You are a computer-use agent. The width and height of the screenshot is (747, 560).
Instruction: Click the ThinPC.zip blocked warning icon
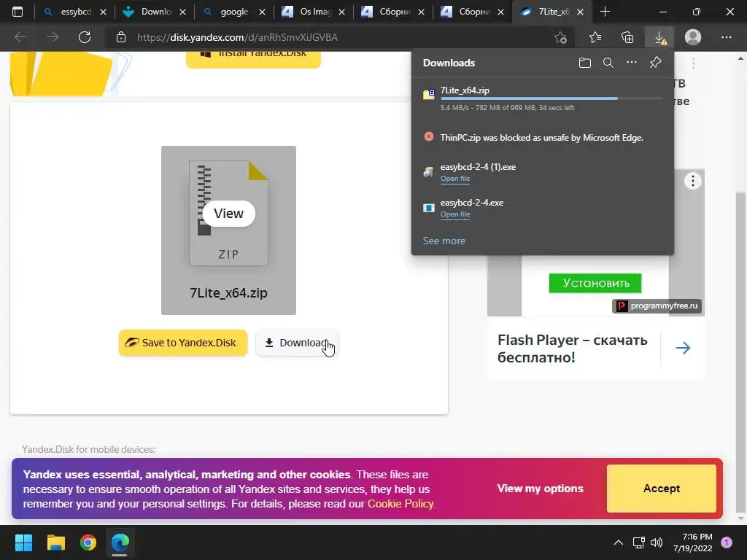(x=429, y=137)
